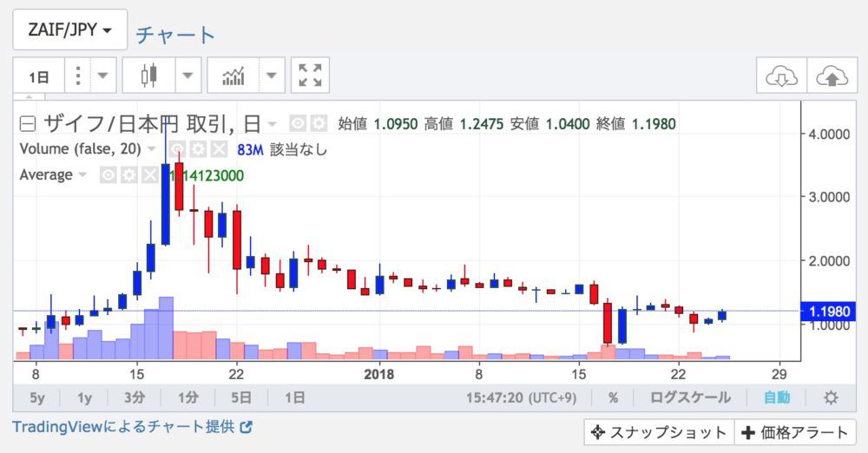Expand the Average indicator dropdown arrow
Screen dimensions: 868x453
pyautogui.click(x=82, y=175)
